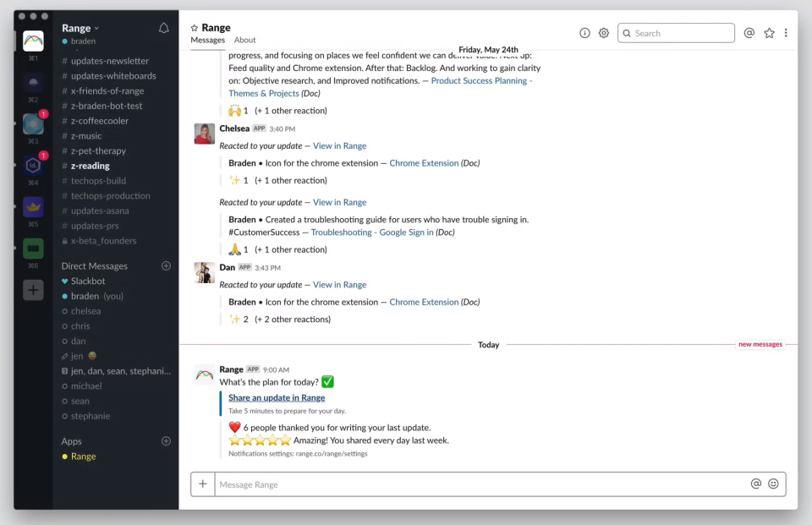Open Dan's profile avatar
Viewport: 812px width, 525px height.
(205, 273)
